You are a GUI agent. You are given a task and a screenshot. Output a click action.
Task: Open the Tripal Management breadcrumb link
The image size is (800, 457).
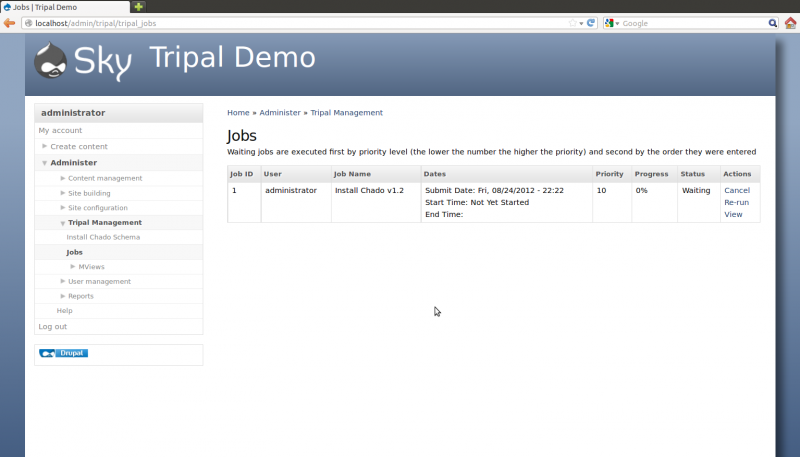click(346, 113)
